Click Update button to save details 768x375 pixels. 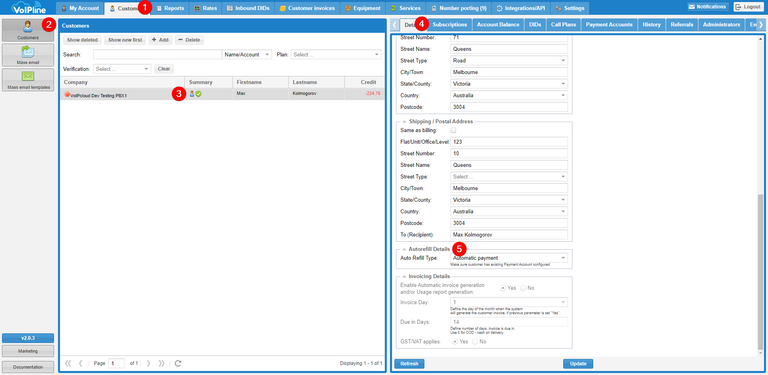(578, 364)
